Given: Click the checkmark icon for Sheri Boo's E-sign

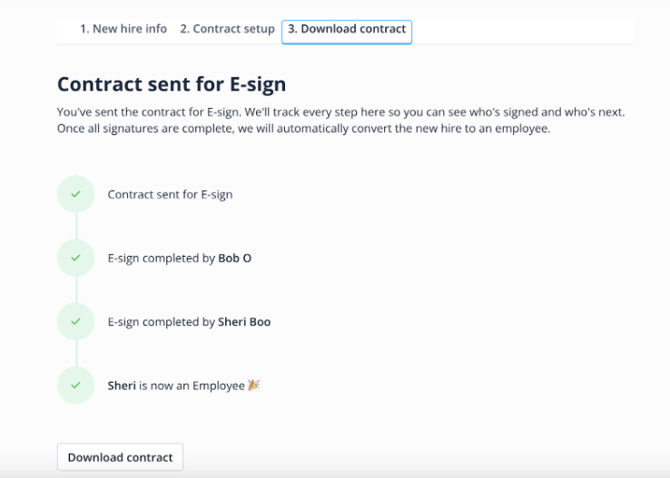Looking at the screenshot, I should 76,322.
